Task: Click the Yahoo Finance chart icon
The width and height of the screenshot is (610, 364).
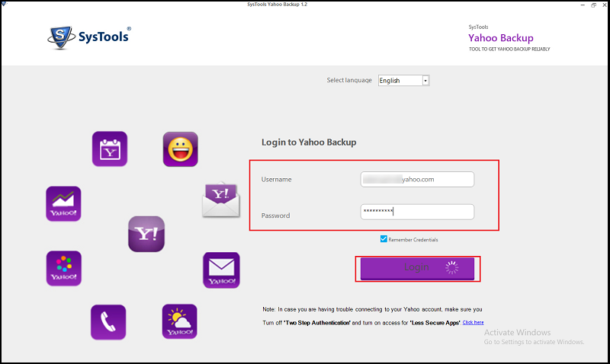Action: coord(63,203)
